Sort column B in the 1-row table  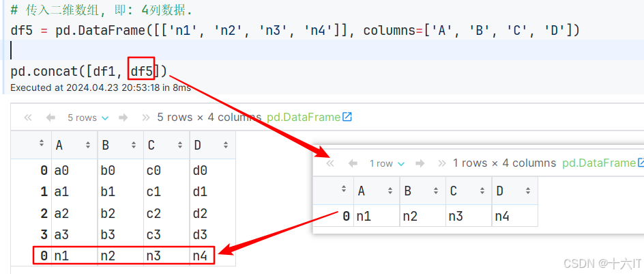[x=436, y=191]
